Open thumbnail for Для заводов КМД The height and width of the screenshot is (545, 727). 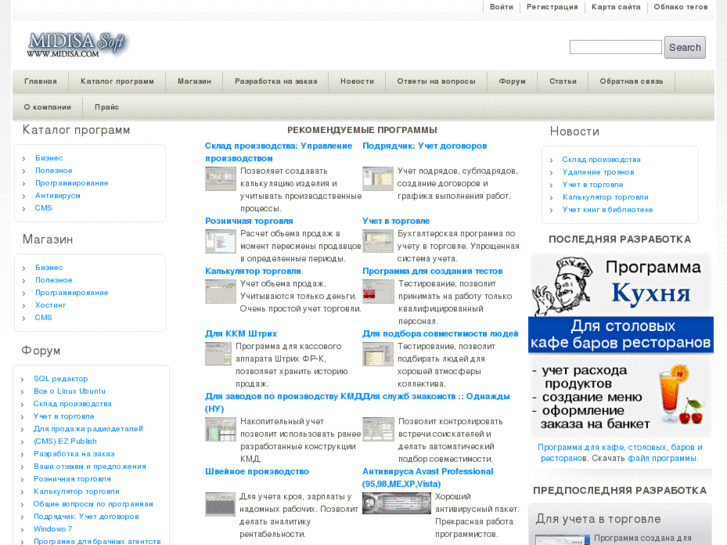pyautogui.click(x=221, y=429)
